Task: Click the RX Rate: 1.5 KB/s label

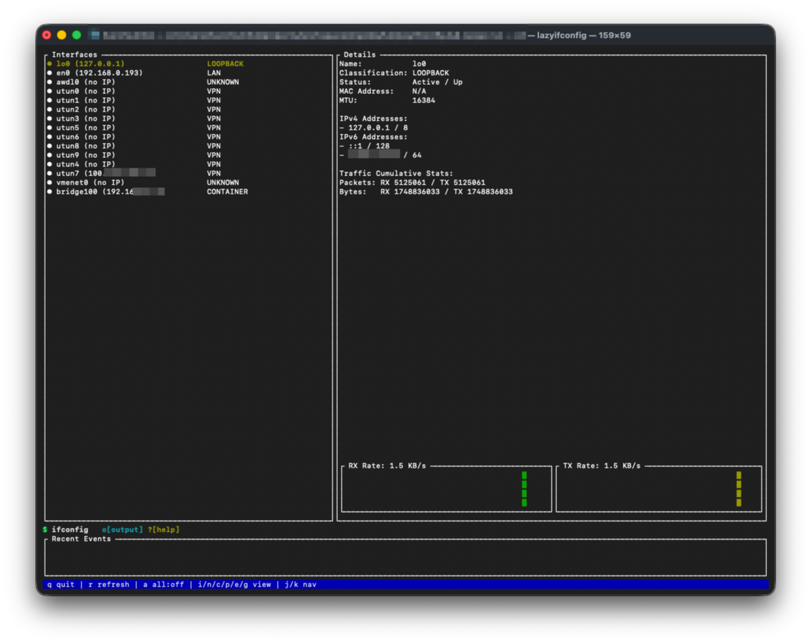Action: point(387,466)
